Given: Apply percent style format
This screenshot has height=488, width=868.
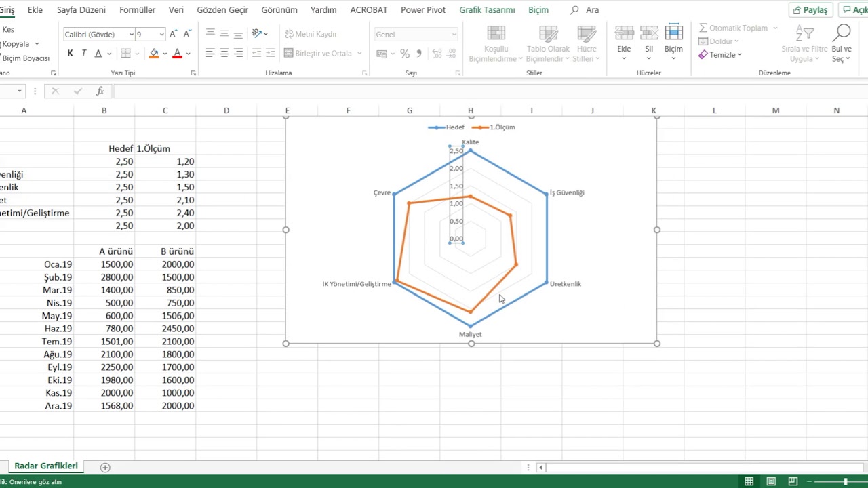Looking at the screenshot, I should pyautogui.click(x=405, y=54).
